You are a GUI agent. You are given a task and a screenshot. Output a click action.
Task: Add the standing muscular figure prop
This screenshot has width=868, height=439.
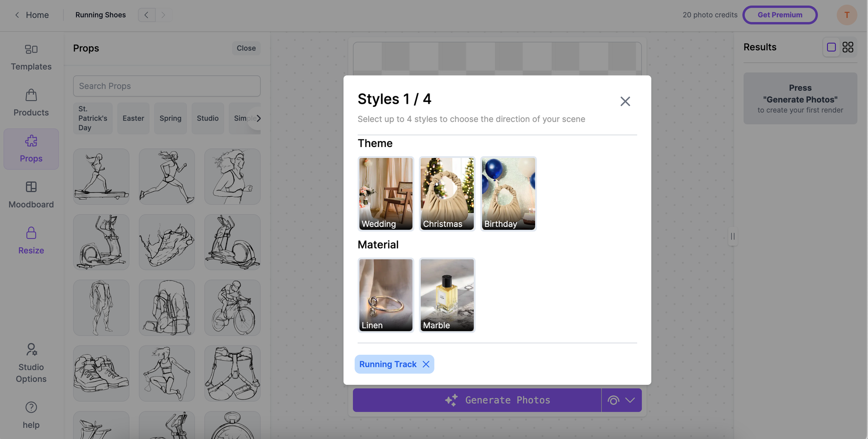click(101, 308)
